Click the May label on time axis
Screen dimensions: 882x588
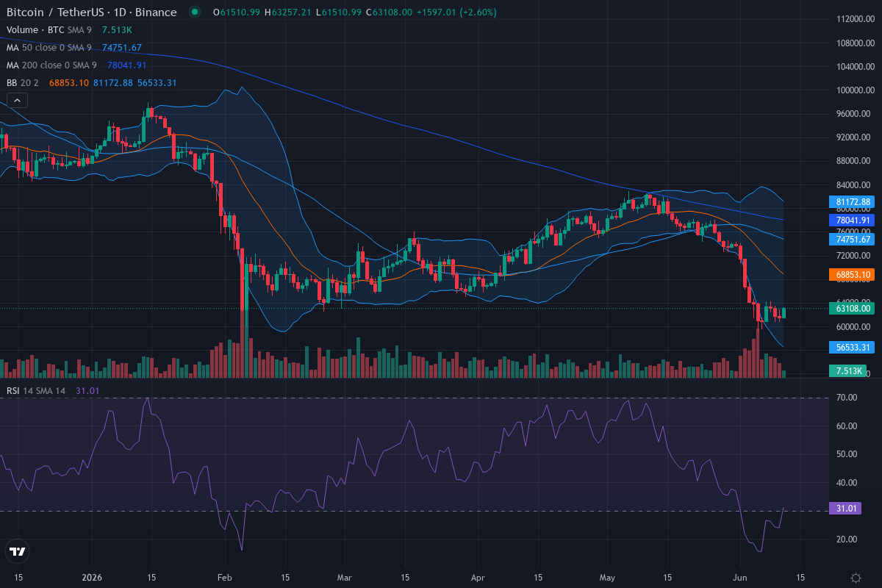tap(608, 578)
